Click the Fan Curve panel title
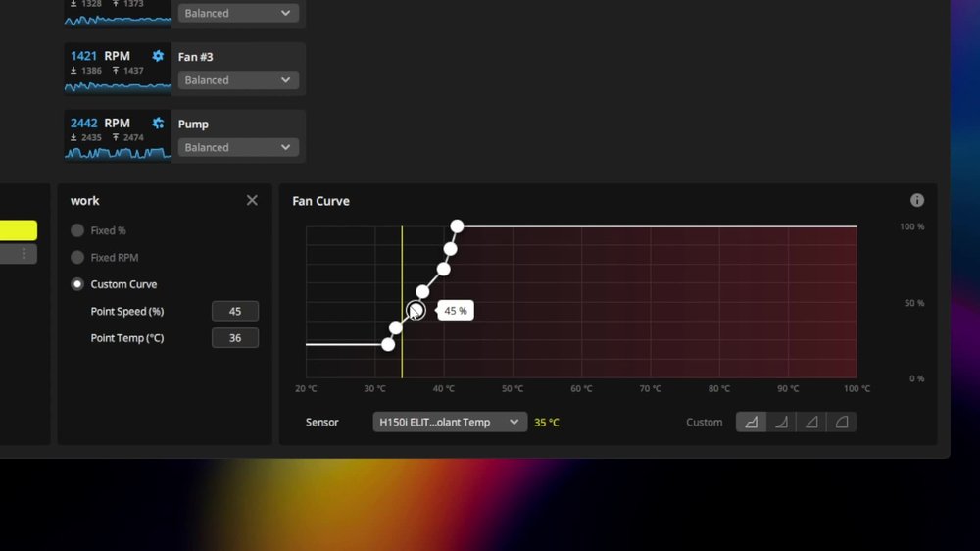Viewport: 980px width, 551px height. (320, 201)
